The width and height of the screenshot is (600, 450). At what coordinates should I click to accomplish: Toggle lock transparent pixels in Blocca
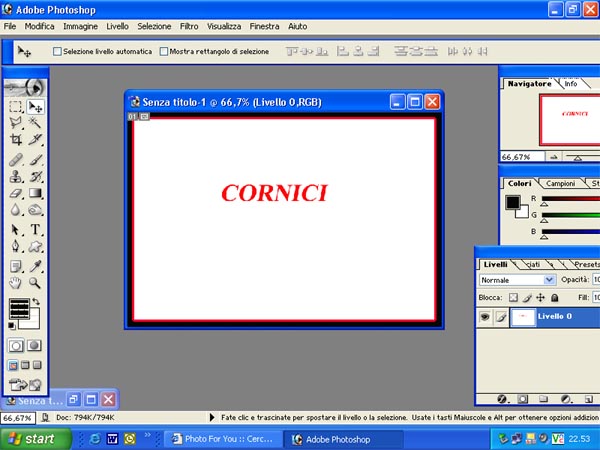(513, 297)
